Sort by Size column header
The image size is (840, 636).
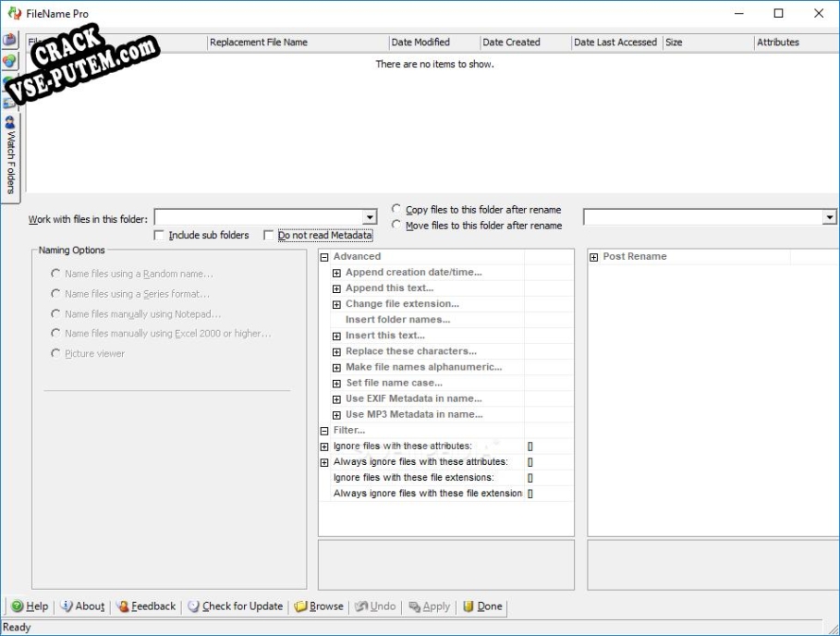click(708, 43)
